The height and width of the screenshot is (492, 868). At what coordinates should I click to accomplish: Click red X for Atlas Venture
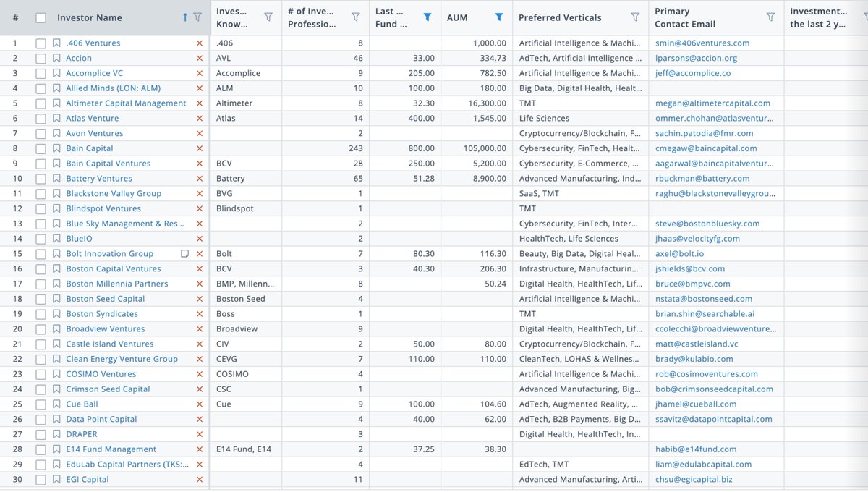[x=200, y=119]
